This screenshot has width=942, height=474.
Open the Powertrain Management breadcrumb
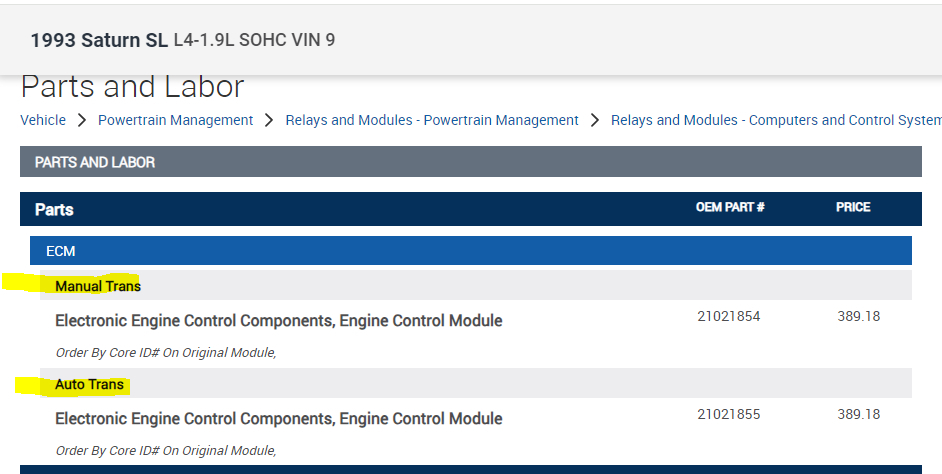pos(175,120)
